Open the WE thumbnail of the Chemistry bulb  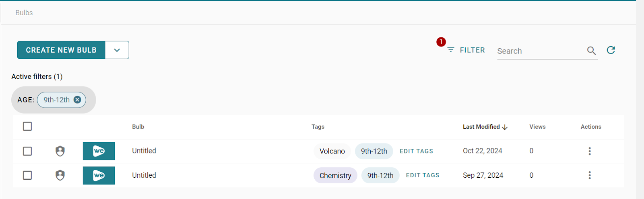coord(99,175)
